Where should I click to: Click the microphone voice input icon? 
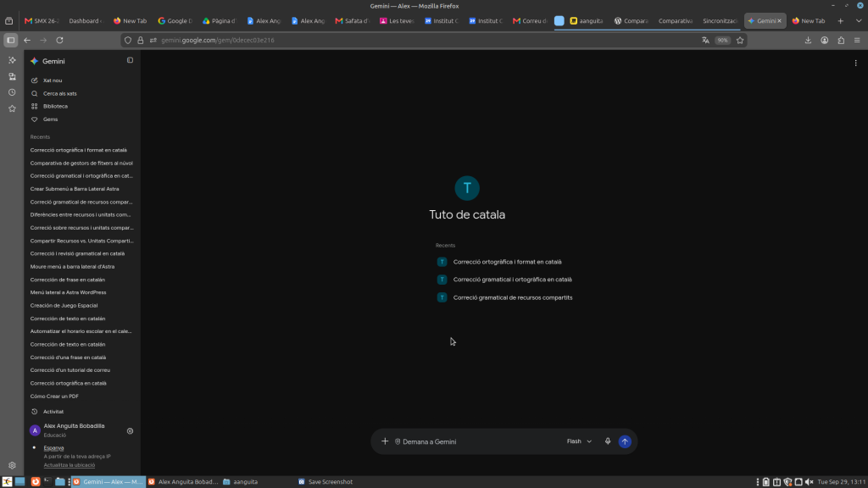tap(607, 441)
